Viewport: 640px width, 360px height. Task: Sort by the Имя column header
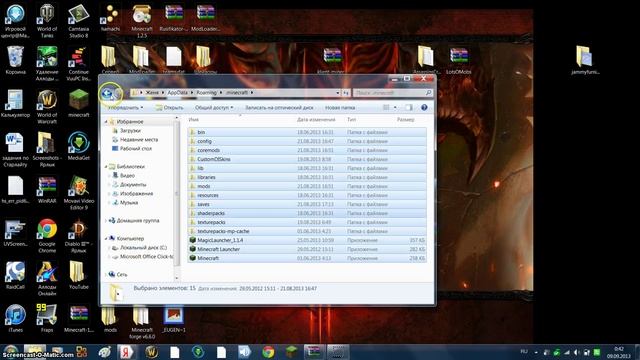click(193, 120)
